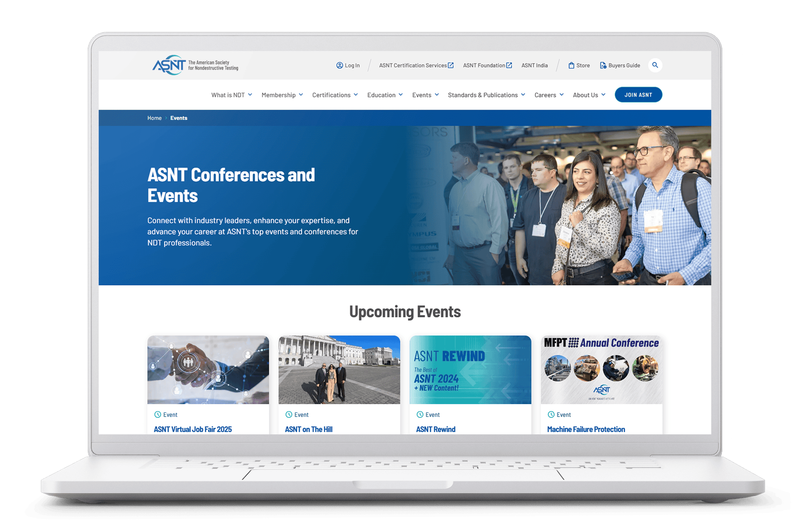Click the external-link icon beside ASNT Foundation

tap(509, 65)
